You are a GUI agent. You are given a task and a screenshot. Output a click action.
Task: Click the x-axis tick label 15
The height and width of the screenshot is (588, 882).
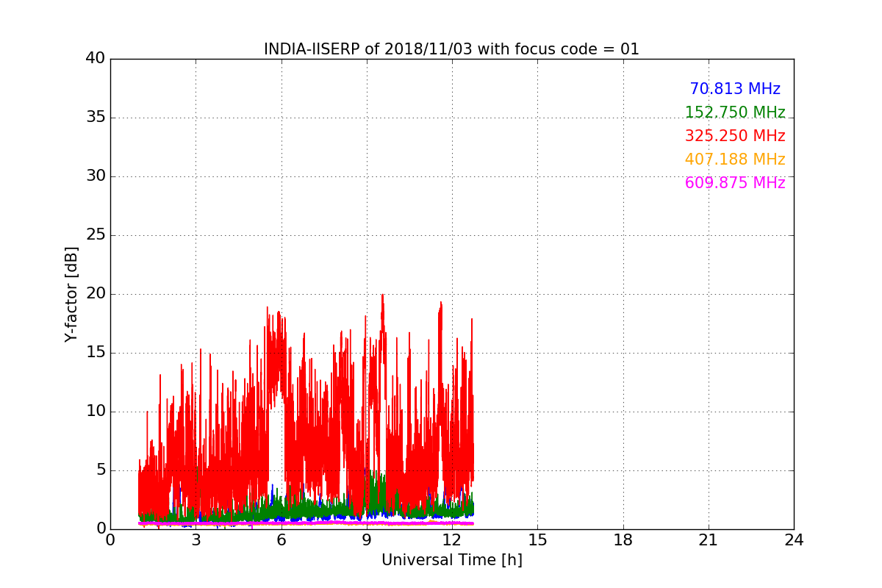click(537, 540)
